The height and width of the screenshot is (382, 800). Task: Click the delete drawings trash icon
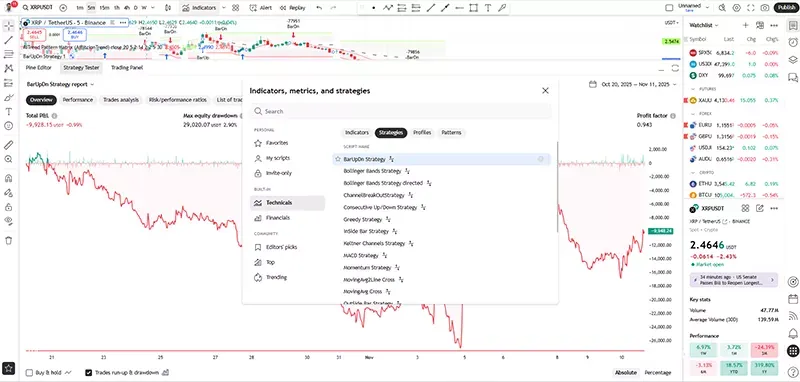pyautogui.click(x=8, y=240)
